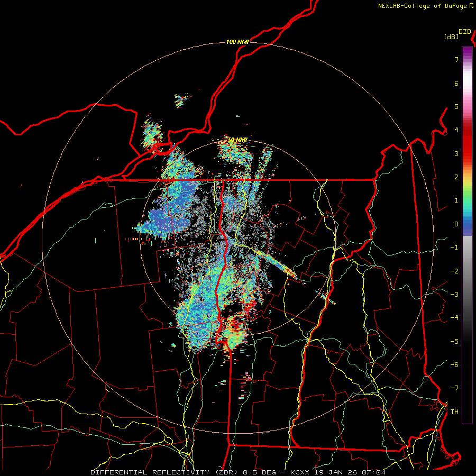Click the TH label below the scale
The height and width of the screenshot is (476, 476).
454,411
